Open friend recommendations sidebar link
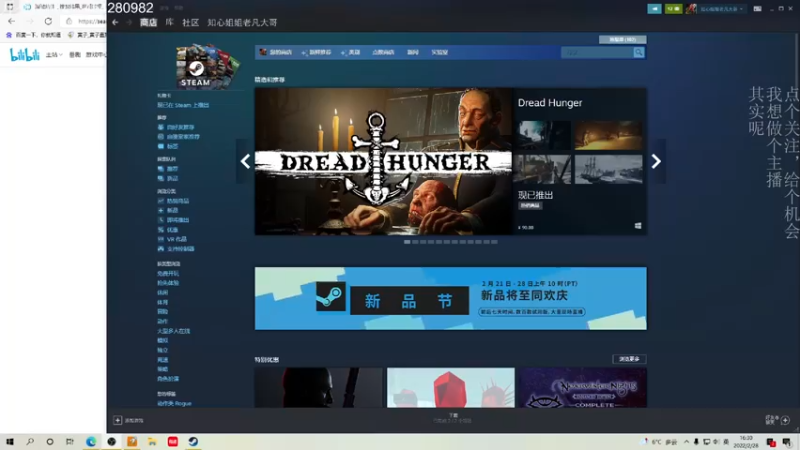 point(176,127)
